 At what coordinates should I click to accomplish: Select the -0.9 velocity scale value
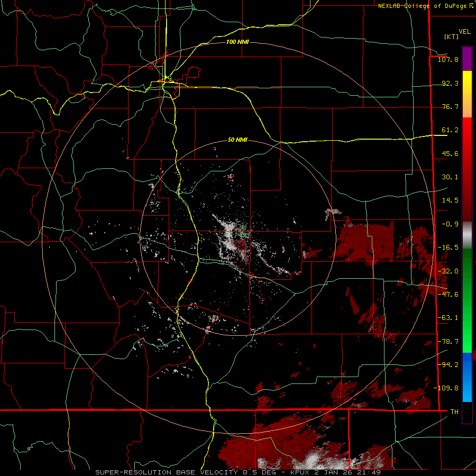click(x=450, y=224)
